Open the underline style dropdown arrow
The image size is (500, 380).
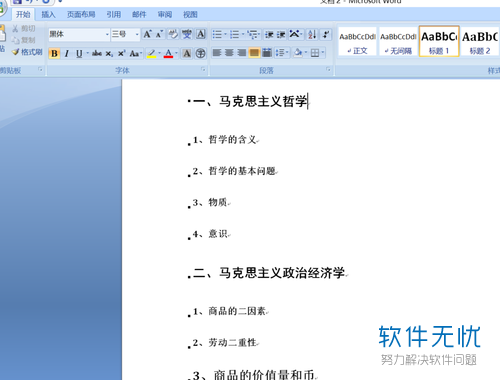87,53
